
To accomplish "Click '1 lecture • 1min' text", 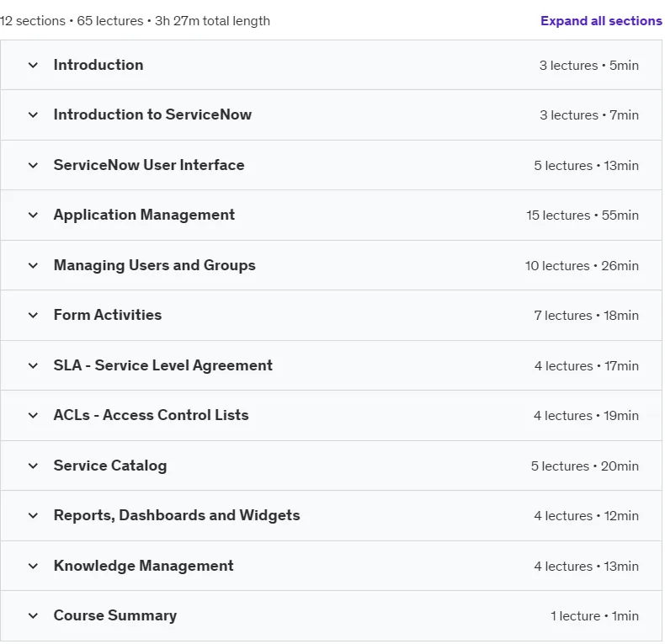I will coord(594,615).
